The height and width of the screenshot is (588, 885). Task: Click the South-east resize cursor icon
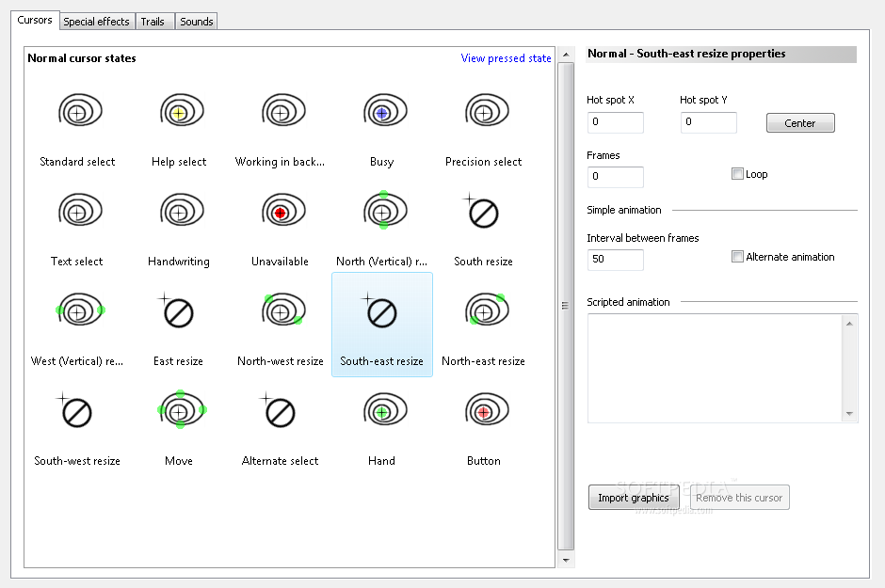pos(378,310)
